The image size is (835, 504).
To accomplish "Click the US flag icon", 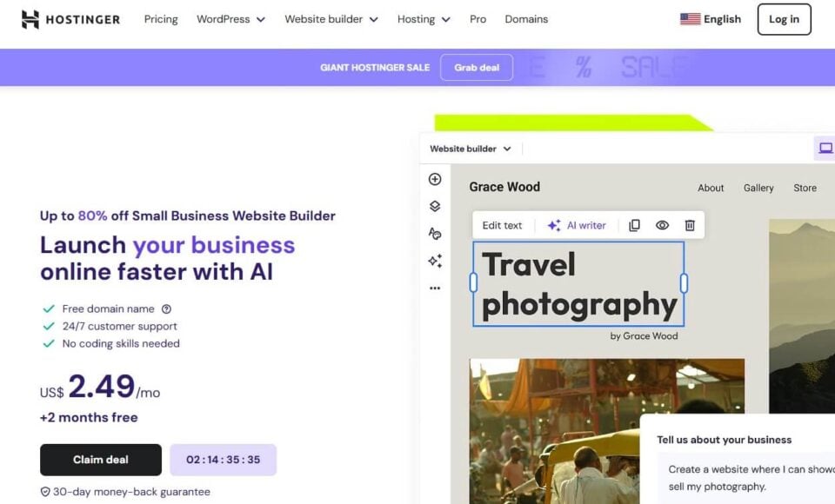I will tap(690, 19).
